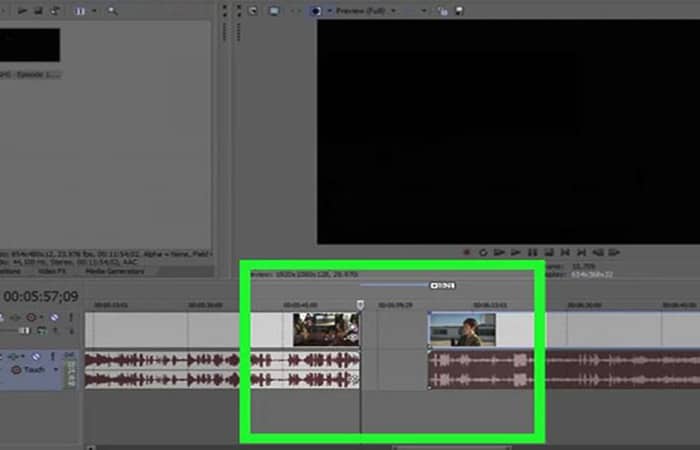Click Go to Start transport button
This screenshot has height=450, width=700.
(565, 253)
